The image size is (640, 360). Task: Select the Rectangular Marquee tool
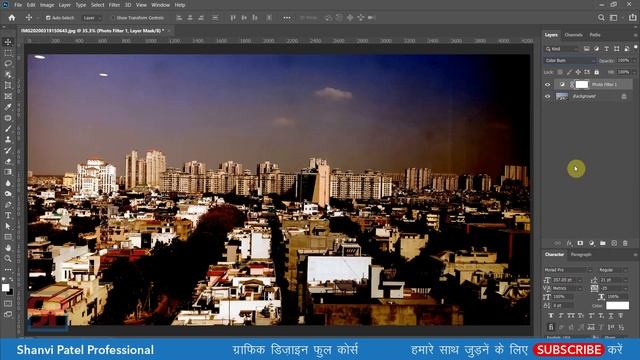point(8,53)
